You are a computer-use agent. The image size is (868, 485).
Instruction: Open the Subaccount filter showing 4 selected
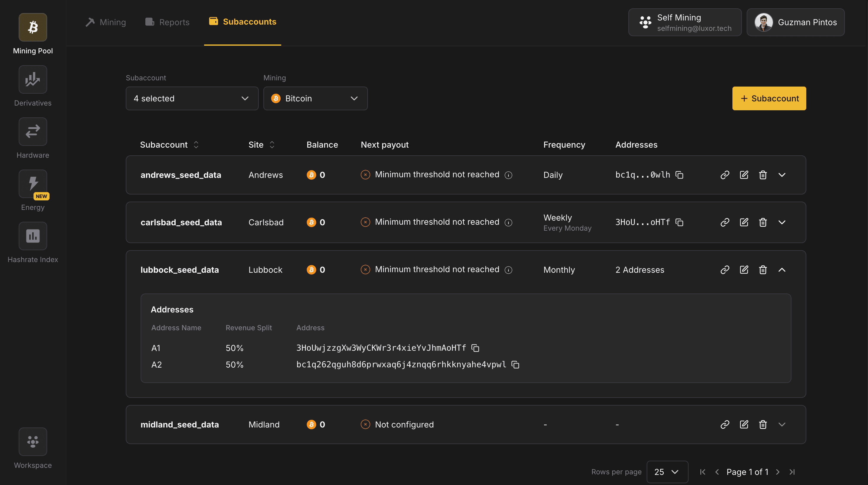(x=191, y=98)
